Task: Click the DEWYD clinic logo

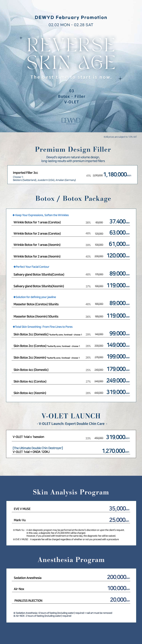Action: pos(71,121)
